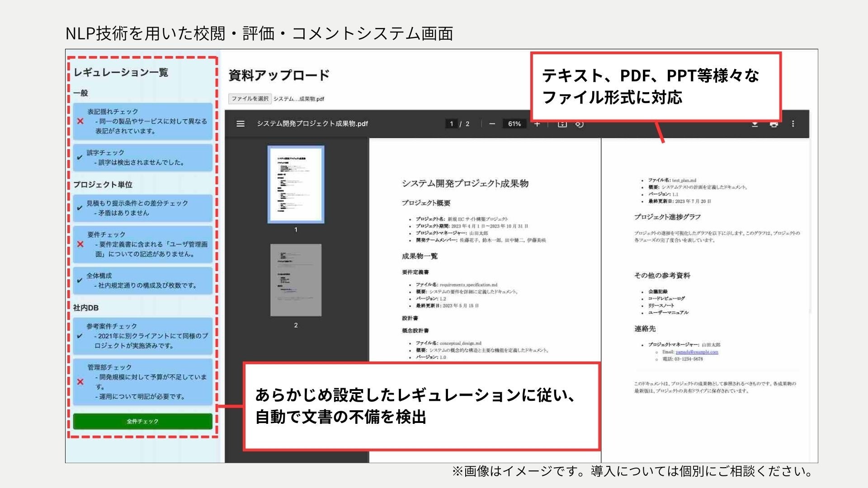Print the PDF using printer icon
The height and width of the screenshot is (488, 868).
click(774, 124)
